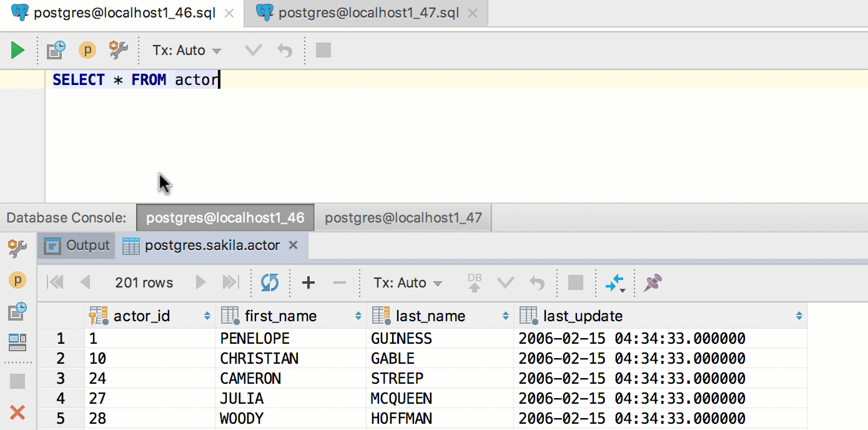Click Stop square in result toolbar

pos(576,282)
